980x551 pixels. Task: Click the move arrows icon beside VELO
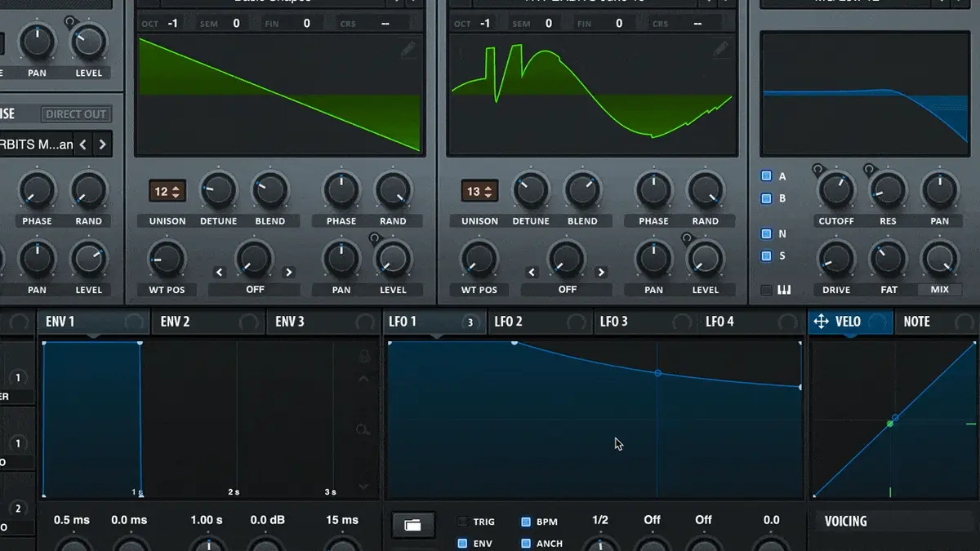pyautogui.click(x=822, y=322)
